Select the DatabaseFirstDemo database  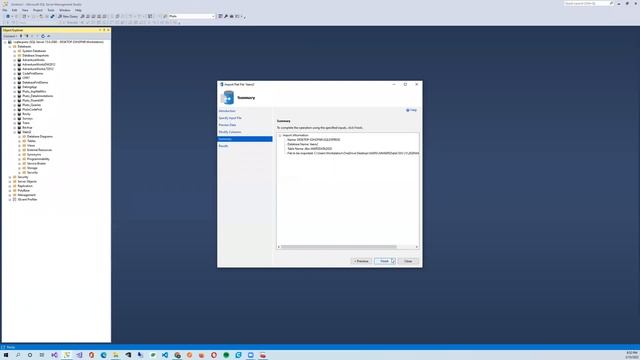pyautogui.click(x=35, y=82)
